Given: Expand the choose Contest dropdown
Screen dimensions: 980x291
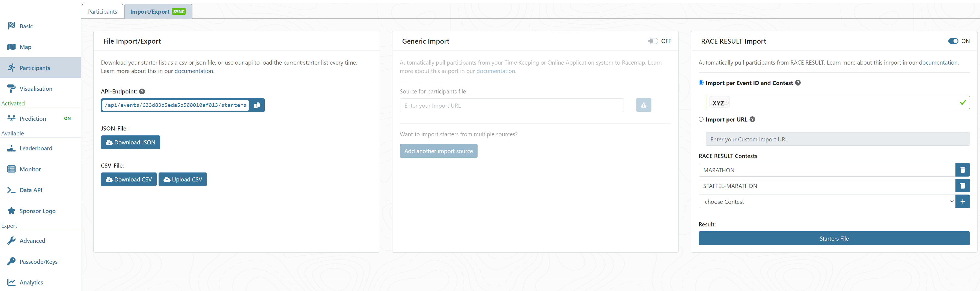Looking at the screenshot, I should (x=827, y=201).
